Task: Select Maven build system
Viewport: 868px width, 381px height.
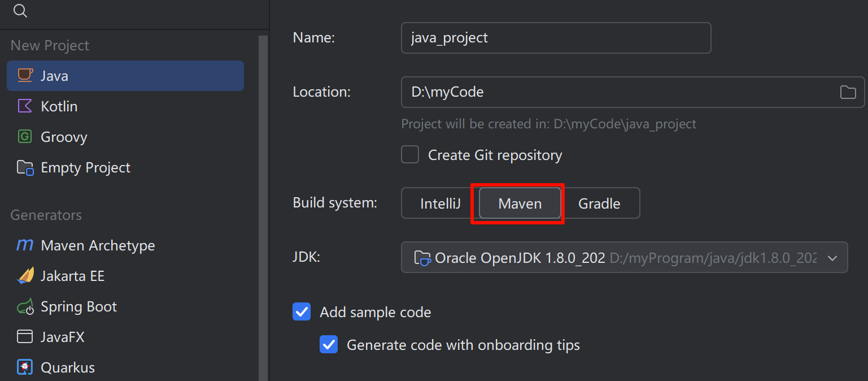Action: [520, 204]
